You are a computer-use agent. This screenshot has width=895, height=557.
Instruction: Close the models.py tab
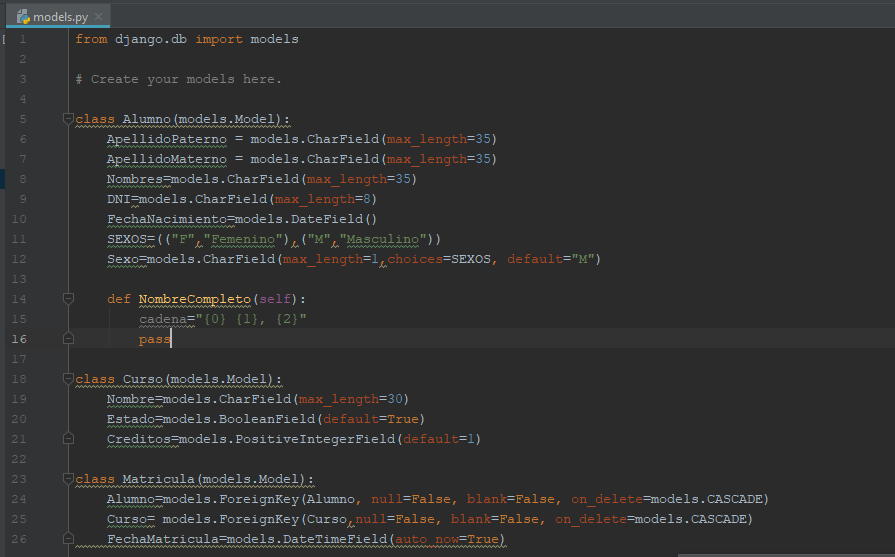coord(98,17)
